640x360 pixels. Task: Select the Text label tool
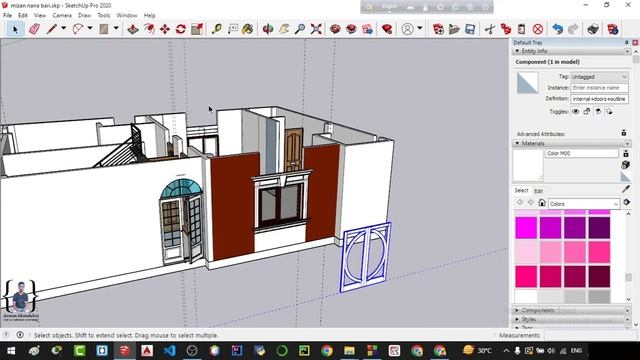(x=233, y=29)
